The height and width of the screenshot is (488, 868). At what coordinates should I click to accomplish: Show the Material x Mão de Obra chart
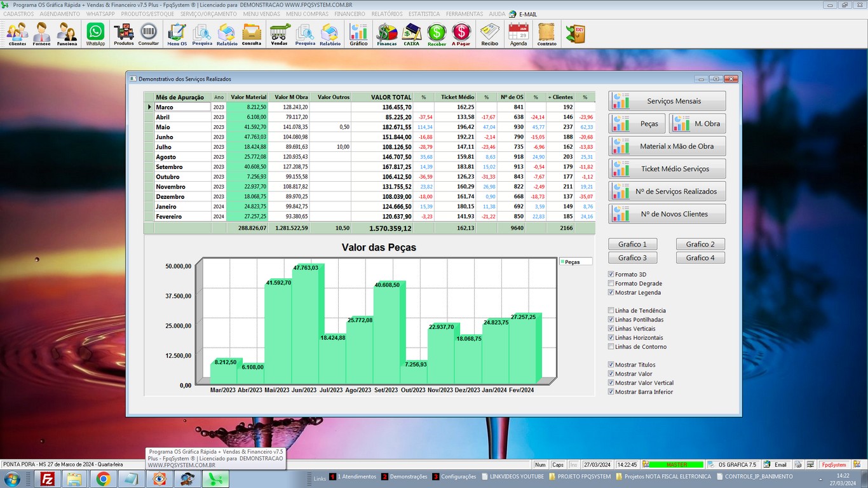pyautogui.click(x=667, y=146)
